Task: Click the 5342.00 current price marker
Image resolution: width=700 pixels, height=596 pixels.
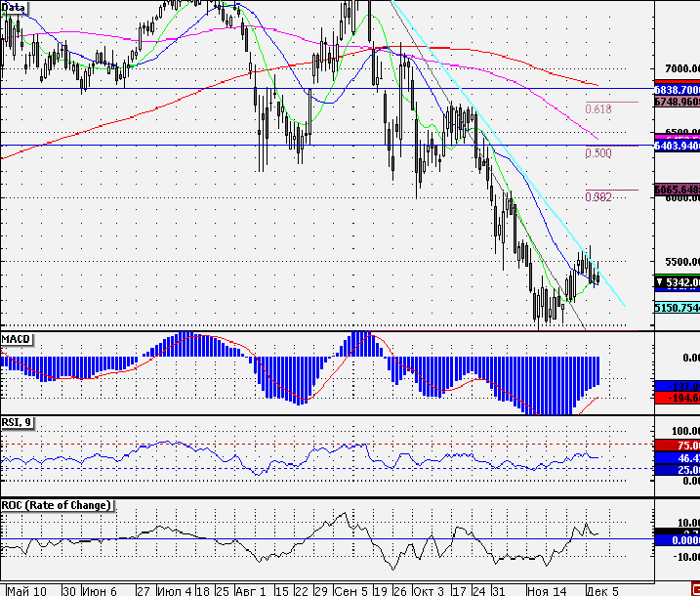Action: (678, 282)
